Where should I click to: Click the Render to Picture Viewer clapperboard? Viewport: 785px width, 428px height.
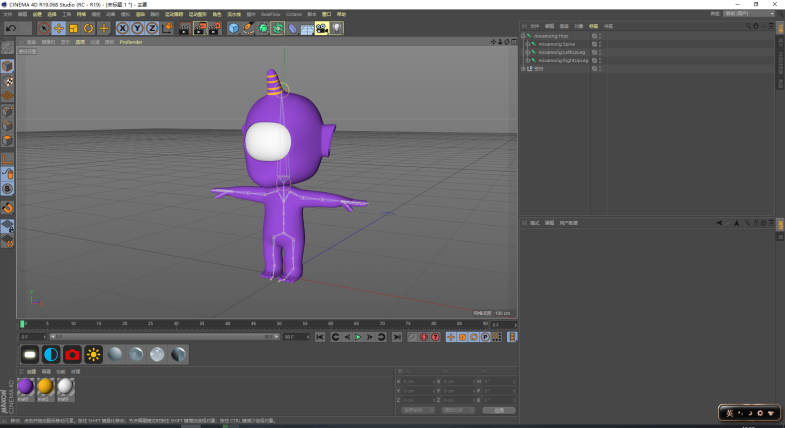pyautogui.click(x=198, y=28)
